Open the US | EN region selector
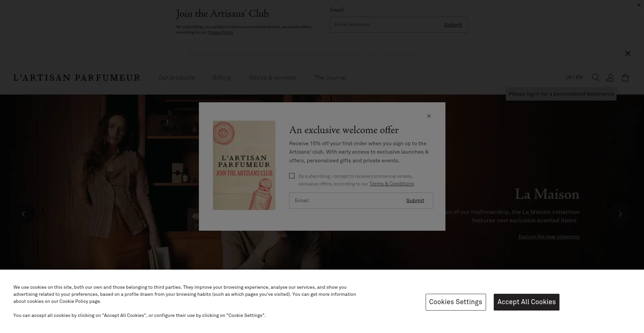Viewport: 644px width, 333px height. [x=574, y=77]
